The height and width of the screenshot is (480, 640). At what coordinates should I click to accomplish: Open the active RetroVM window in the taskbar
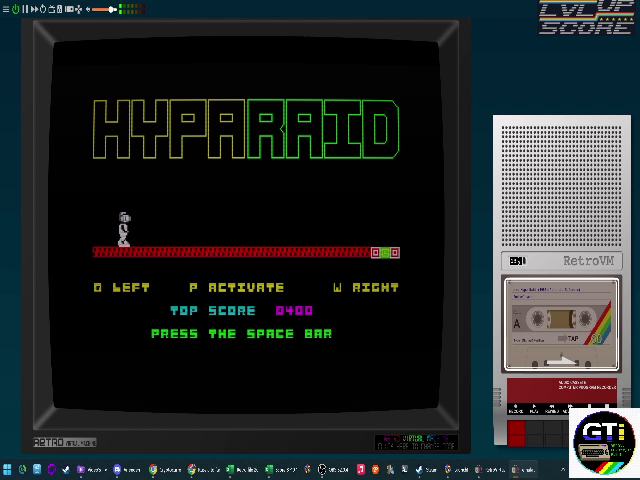click(x=524, y=470)
